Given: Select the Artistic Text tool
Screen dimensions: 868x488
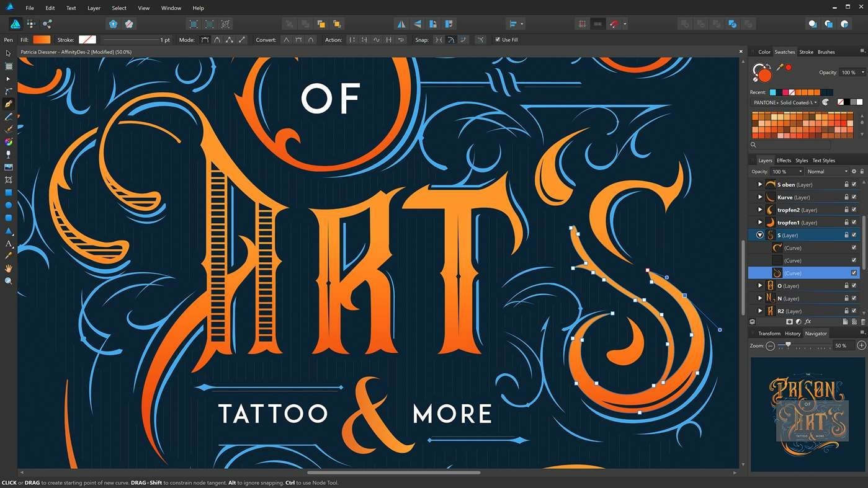Looking at the screenshot, I should click(x=9, y=244).
